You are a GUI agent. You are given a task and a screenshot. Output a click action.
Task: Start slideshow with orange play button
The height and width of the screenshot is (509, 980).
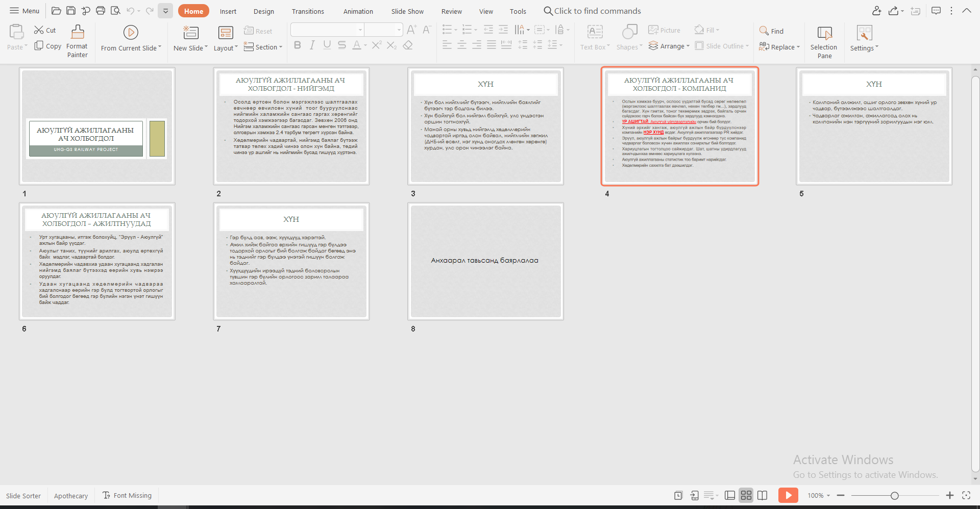tap(788, 495)
